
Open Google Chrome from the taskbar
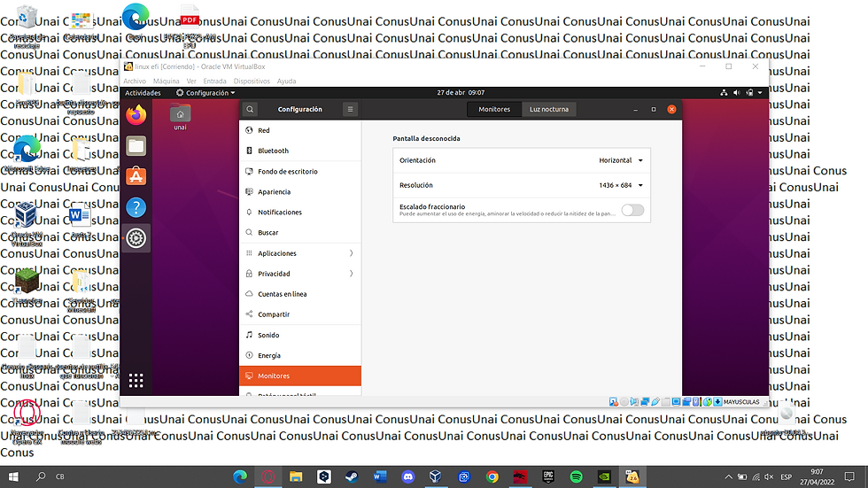(492, 476)
